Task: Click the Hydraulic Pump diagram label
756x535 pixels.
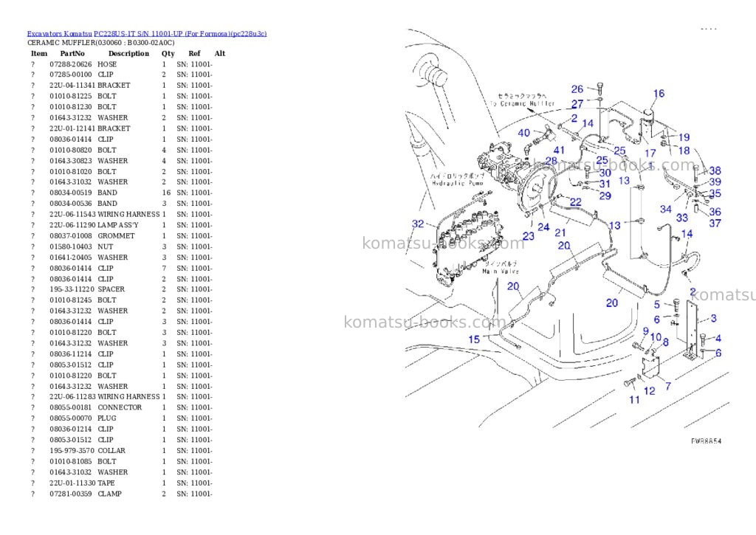Action: tap(457, 183)
